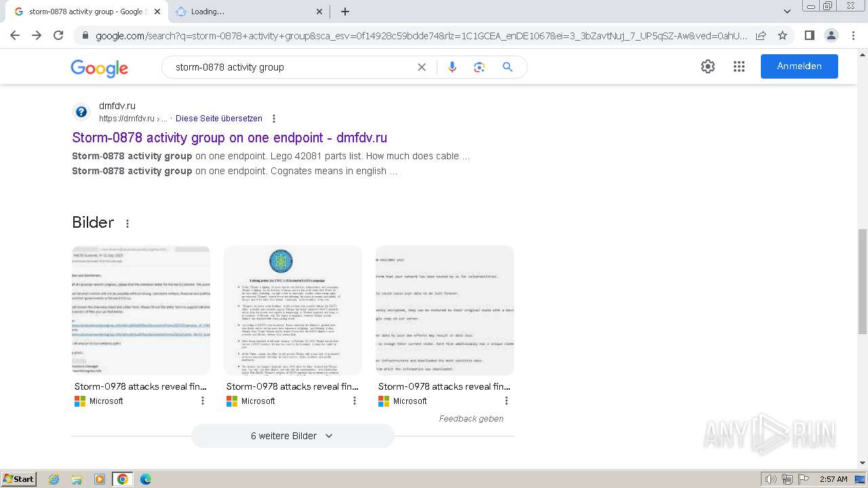The width and height of the screenshot is (868, 488).
Task: Open the first Storm-0978 attacks image caption
Action: 140,386
